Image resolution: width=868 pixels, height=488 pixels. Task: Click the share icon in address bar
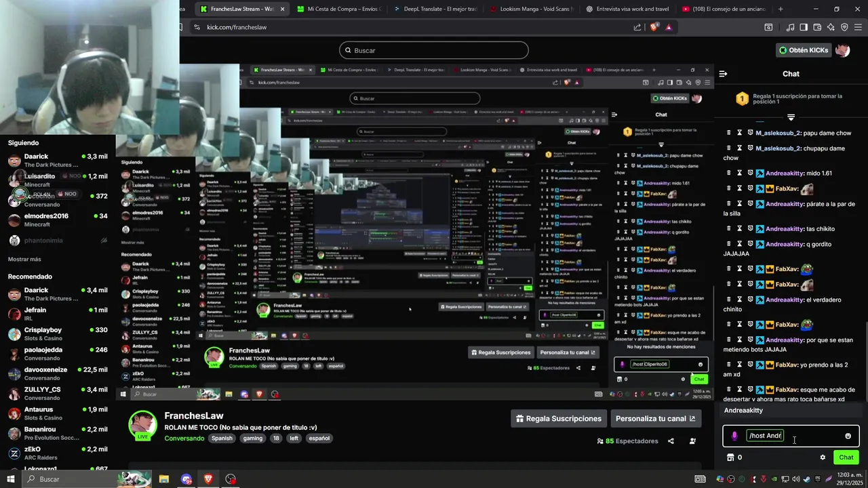point(637,27)
